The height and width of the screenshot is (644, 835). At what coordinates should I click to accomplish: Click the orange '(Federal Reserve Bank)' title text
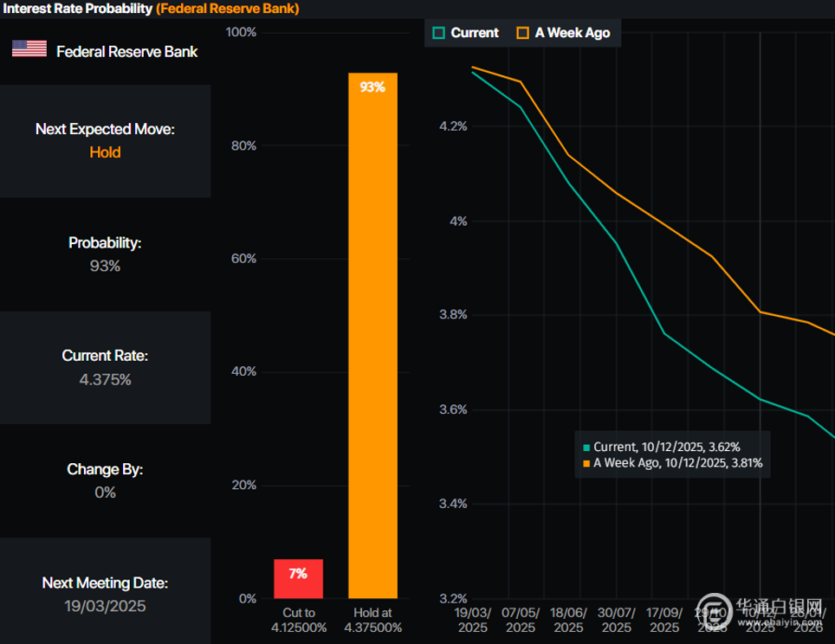(x=228, y=9)
